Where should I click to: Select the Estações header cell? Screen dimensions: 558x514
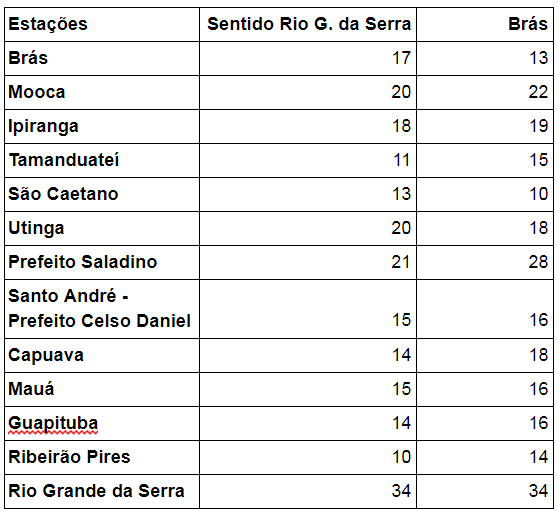click(102, 25)
